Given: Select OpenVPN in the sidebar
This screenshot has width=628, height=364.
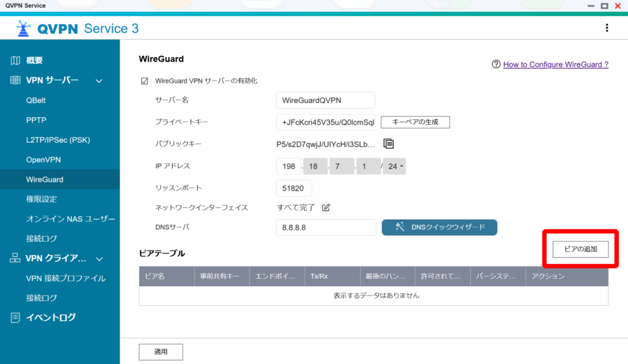Looking at the screenshot, I should click(x=43, y=160).
